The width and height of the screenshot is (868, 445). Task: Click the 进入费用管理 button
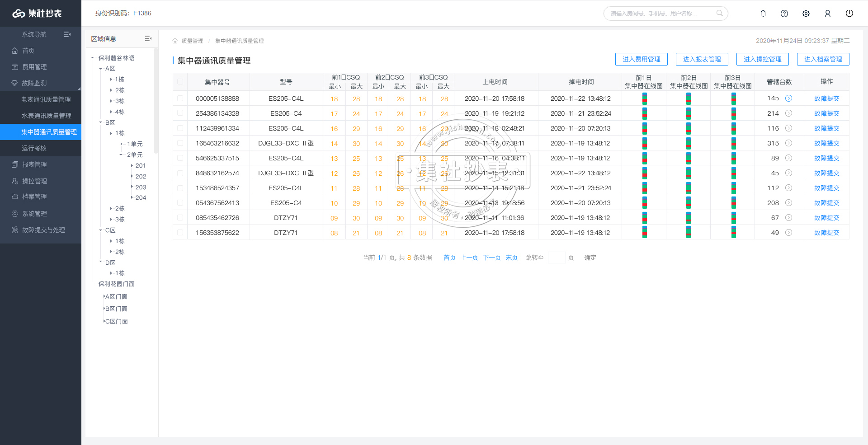click(641, 59)
